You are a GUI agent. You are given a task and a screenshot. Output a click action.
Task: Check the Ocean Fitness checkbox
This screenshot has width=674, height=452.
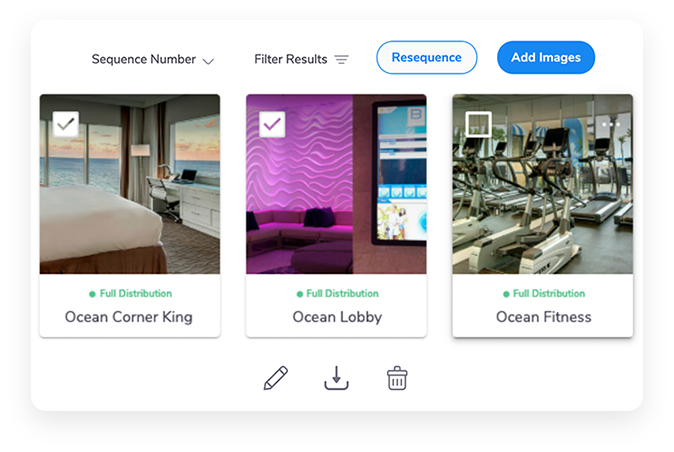(x=478, y=124)
